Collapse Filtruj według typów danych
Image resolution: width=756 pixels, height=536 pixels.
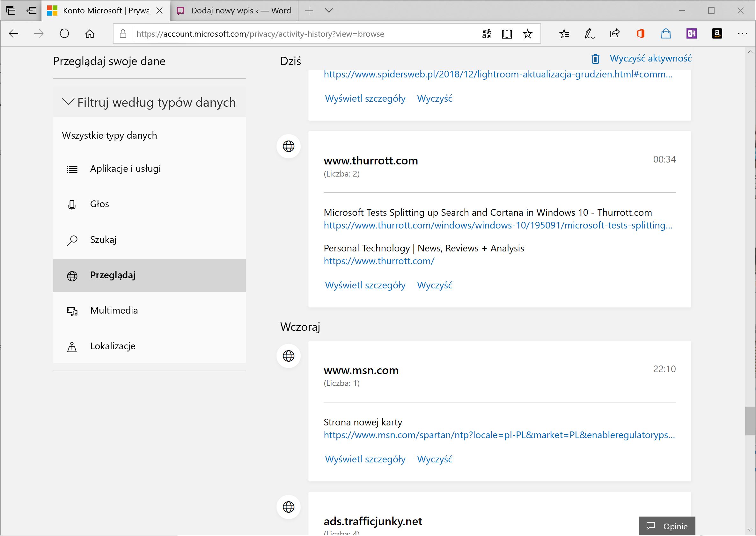(x=149, y=102)
